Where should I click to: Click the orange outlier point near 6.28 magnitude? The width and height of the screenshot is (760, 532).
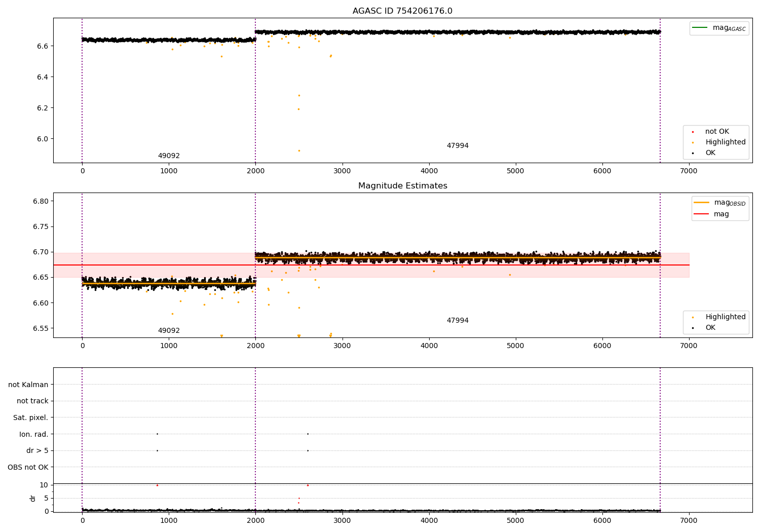tap(299, 95)
